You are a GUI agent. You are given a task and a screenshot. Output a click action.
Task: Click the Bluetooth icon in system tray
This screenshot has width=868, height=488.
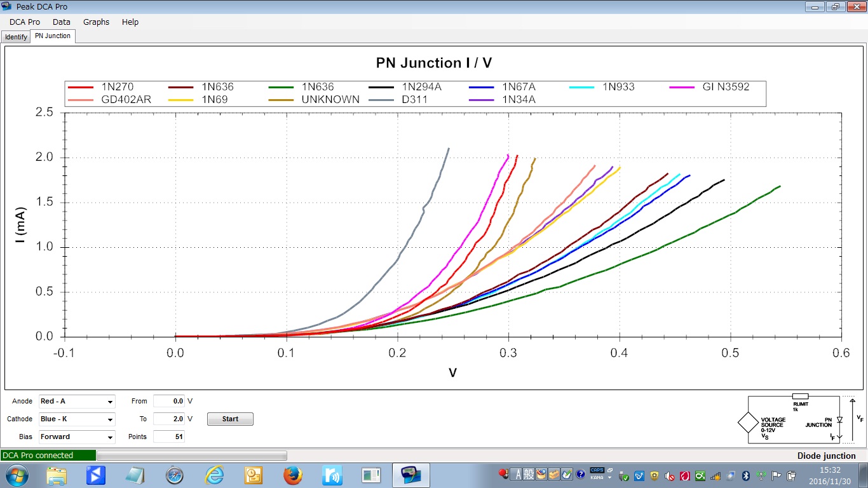[747, 475]
